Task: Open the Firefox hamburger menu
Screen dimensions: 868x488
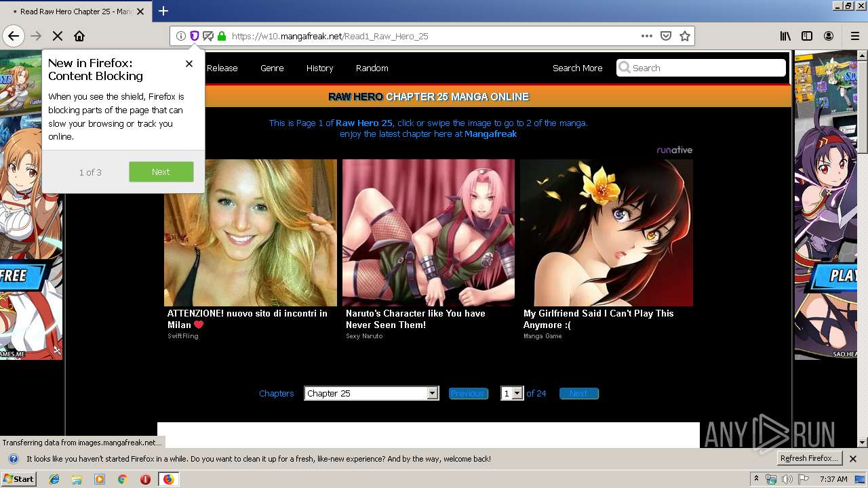Action: pos(855,36)
